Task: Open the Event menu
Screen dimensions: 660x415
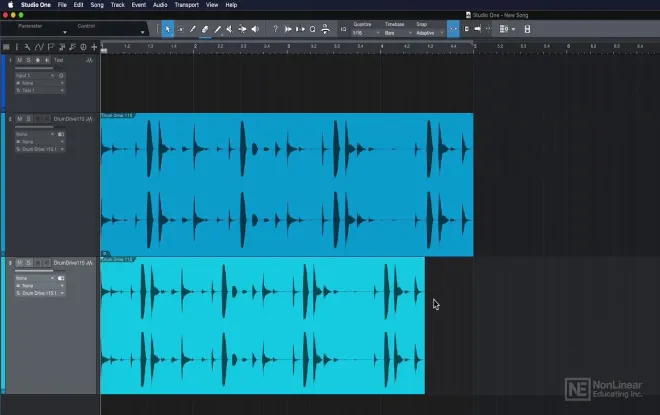Action: 138,5
